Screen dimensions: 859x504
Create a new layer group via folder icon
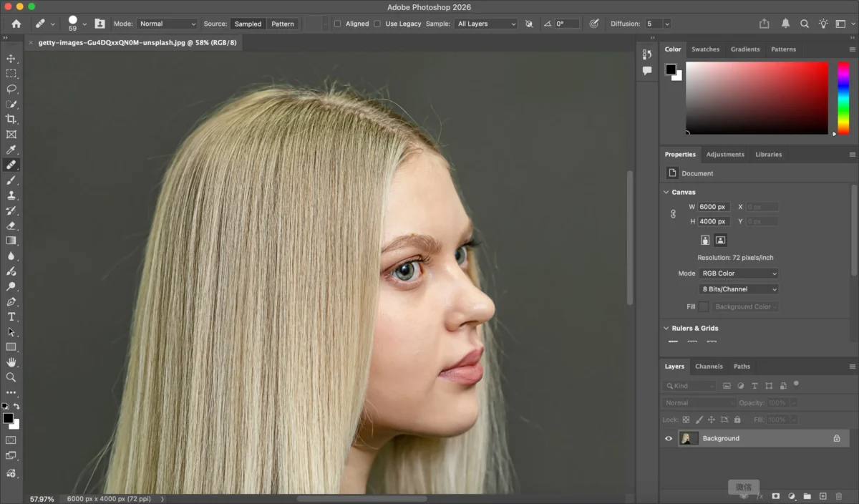(x=807, y=496)
